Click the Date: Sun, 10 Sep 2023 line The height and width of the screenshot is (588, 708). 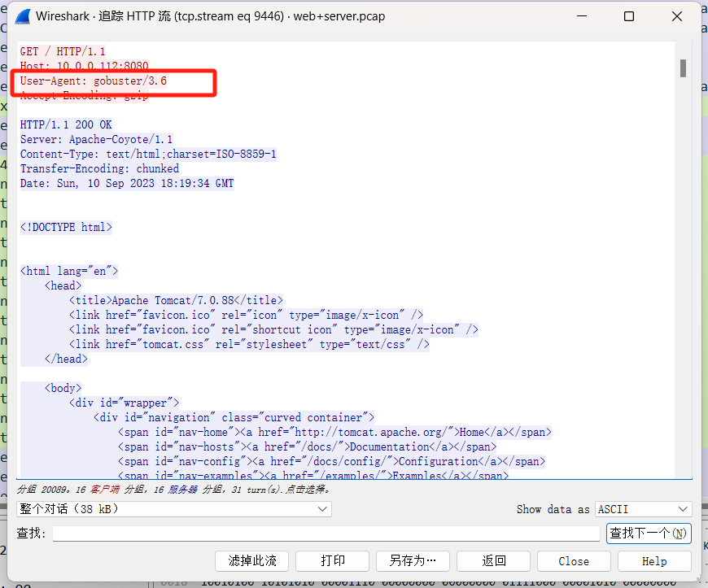click(127, 183)
